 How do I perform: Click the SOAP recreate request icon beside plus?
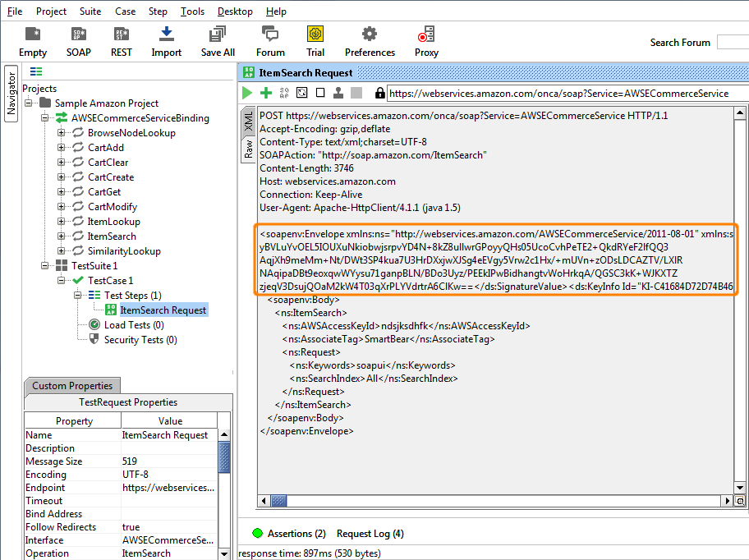(284, 93)
